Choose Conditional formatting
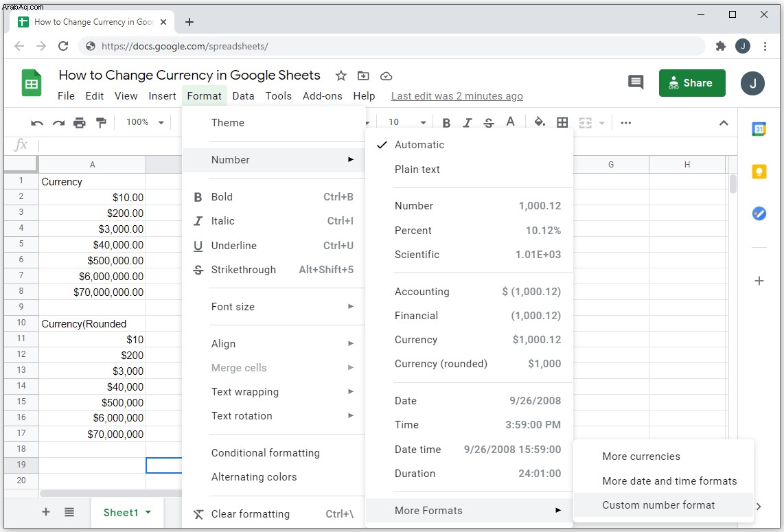784x532 pixels. click(273, 452)
